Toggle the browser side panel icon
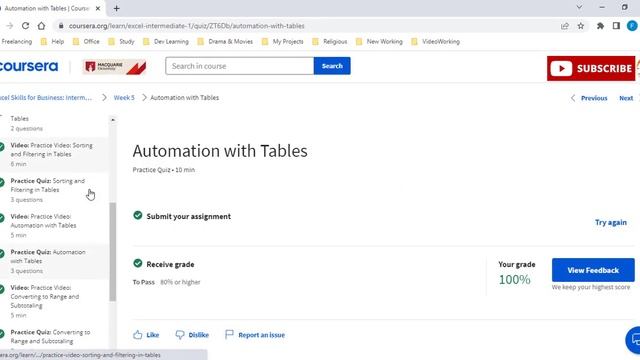This screenshot has height=360, width=640. tap(616, 26)
